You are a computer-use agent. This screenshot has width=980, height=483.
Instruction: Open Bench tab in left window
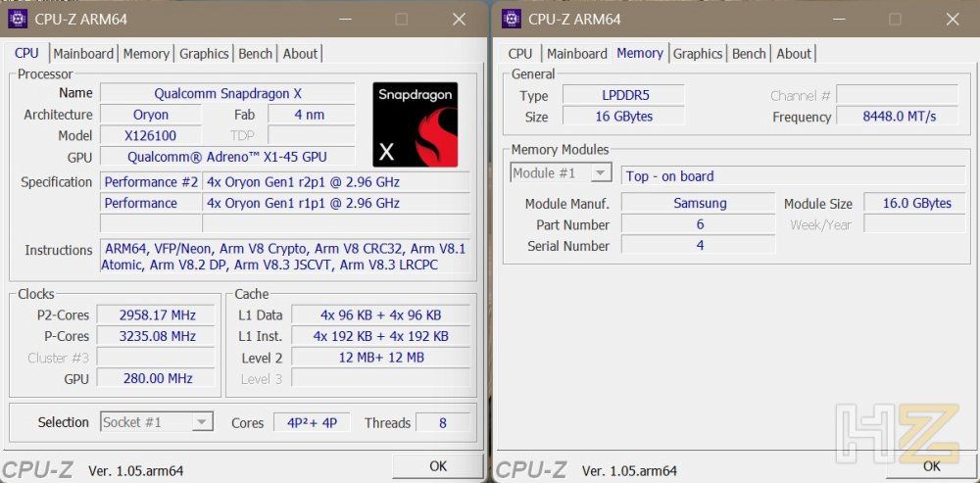[x=255, y=54]
